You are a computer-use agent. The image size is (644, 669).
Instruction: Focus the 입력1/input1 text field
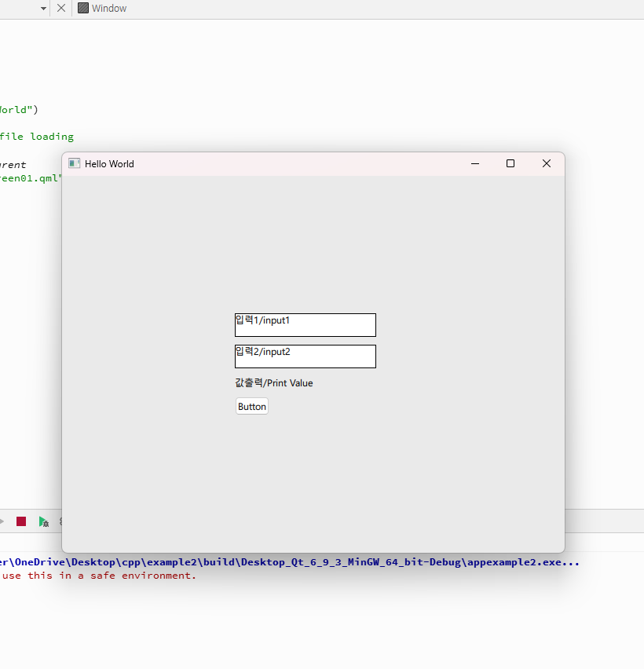pyautogui.click(x=305, y=325)
